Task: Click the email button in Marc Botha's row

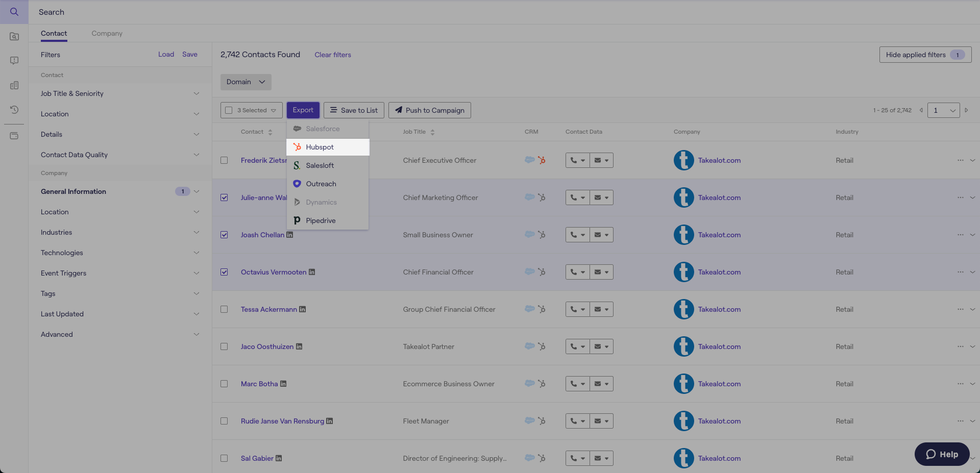Action: point(601,384)
